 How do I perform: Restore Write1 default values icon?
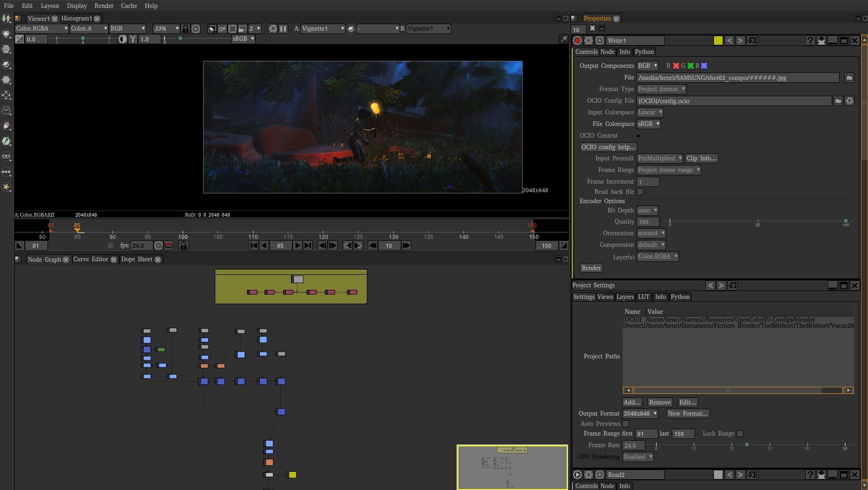(x=752, y=40)
